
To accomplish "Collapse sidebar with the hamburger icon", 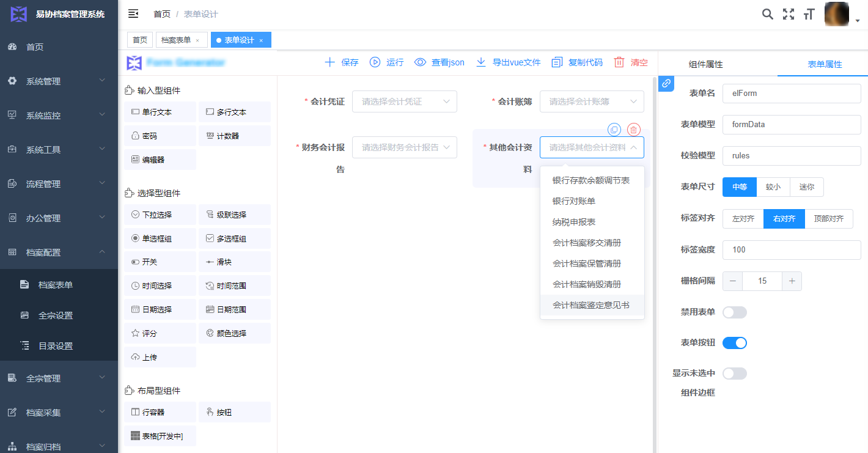I will [x=133, y=13].
